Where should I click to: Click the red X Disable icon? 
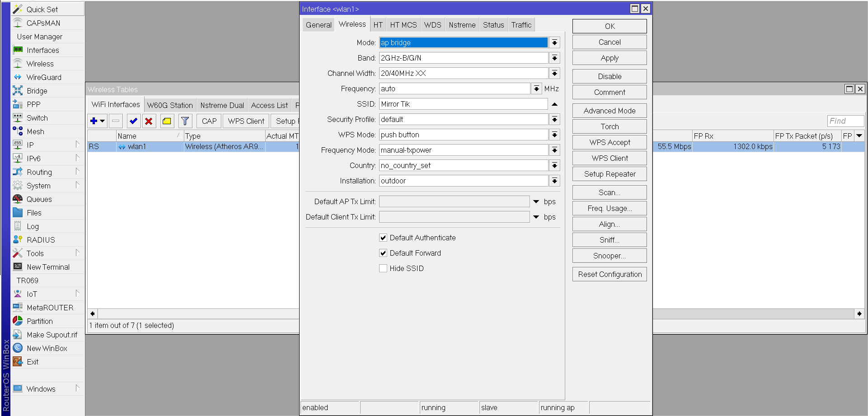click(149, 121)
